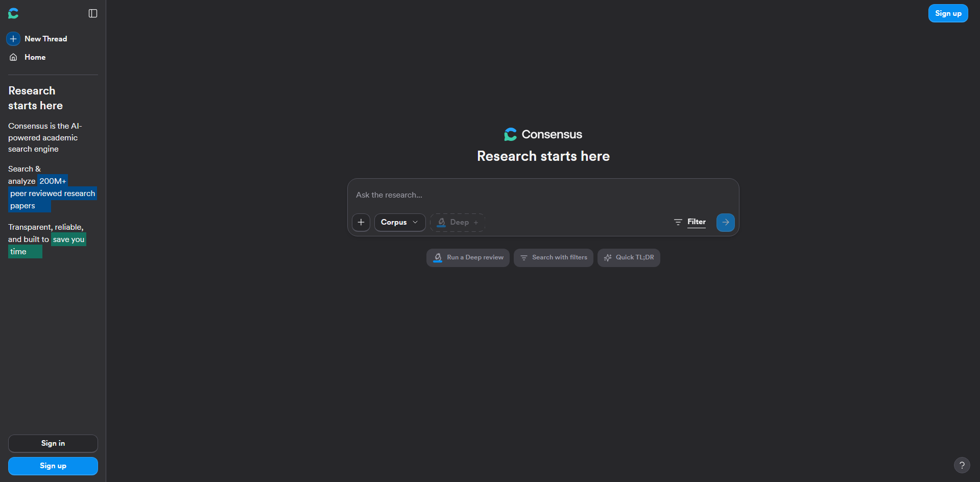
Task: Click the Consensus logo in the sidebar
Action: coord(13,13)
